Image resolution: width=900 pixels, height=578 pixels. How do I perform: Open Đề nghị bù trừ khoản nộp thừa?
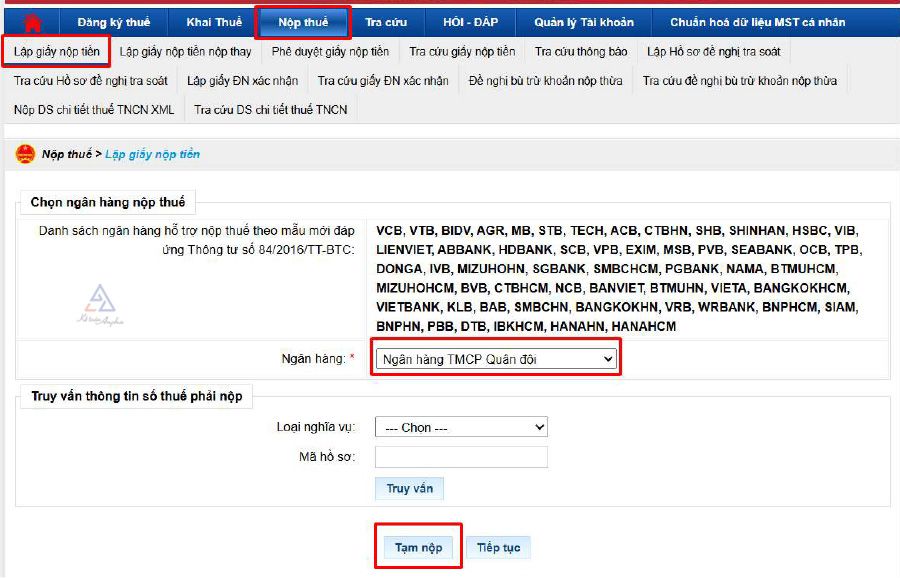pos(545,81)
